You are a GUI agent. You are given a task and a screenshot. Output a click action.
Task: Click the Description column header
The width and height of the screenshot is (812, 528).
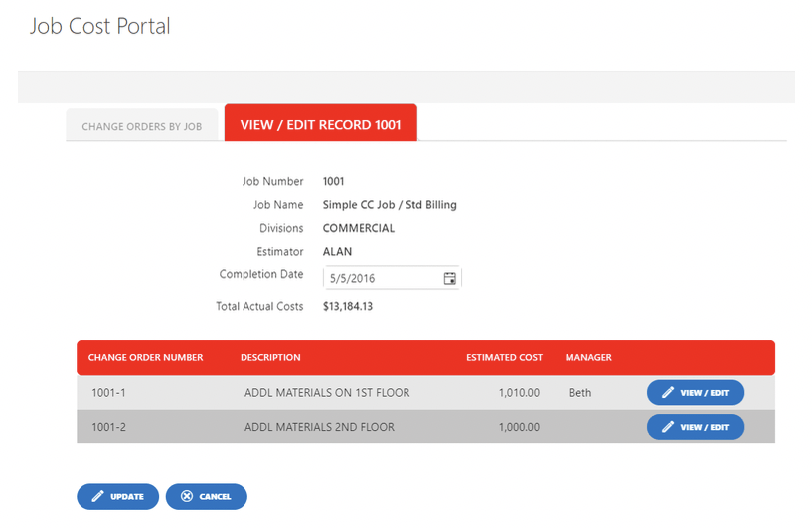pos(270,358)
